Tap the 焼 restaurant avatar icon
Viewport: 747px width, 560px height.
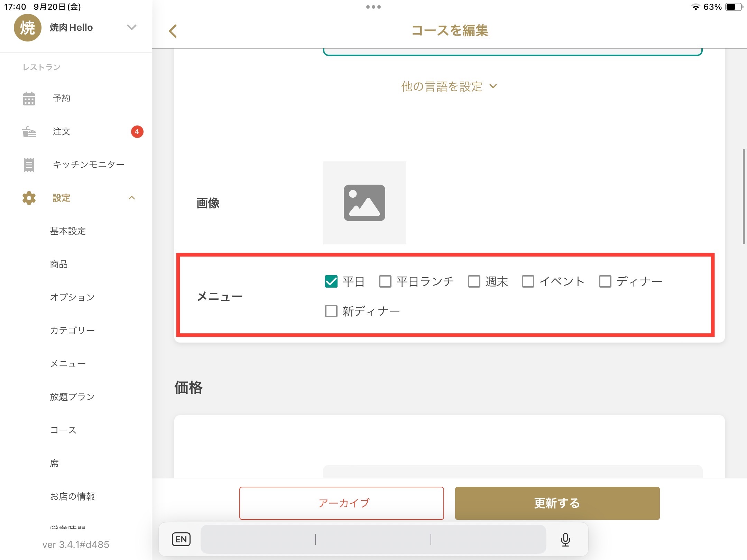pyautogui.click(x=28, y=28)
